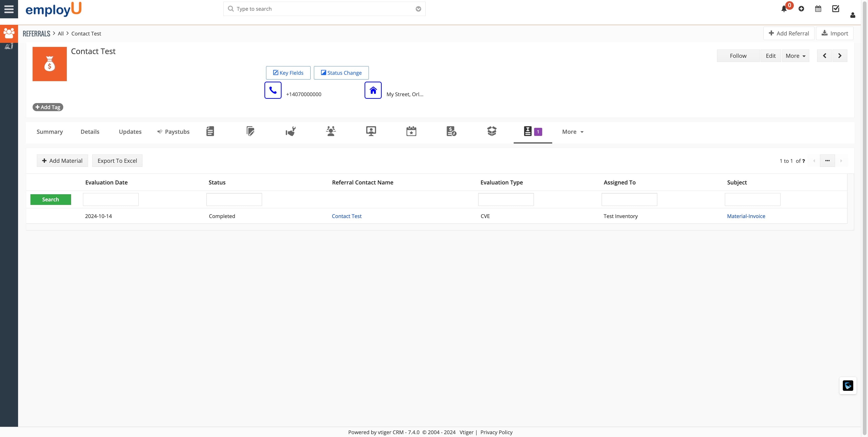Open the hamburger main menu
Viewport: 868px width, 437px height.
coord(9,9)
